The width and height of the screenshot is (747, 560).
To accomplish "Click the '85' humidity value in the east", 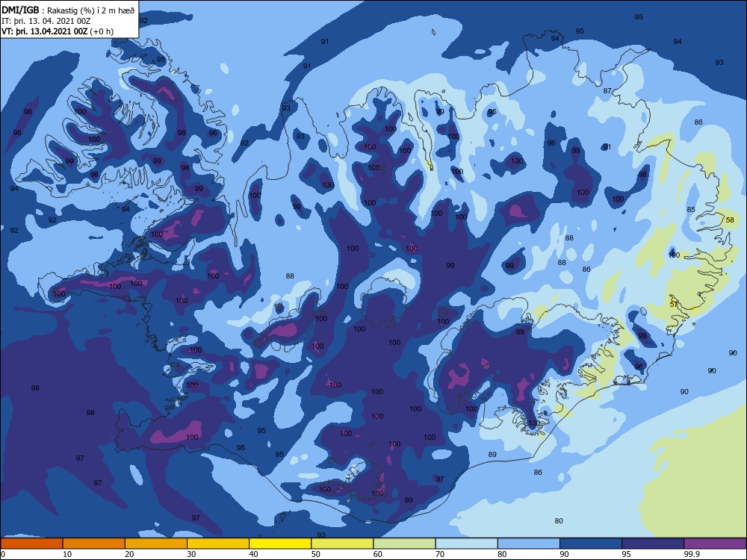I will [691, 210].
